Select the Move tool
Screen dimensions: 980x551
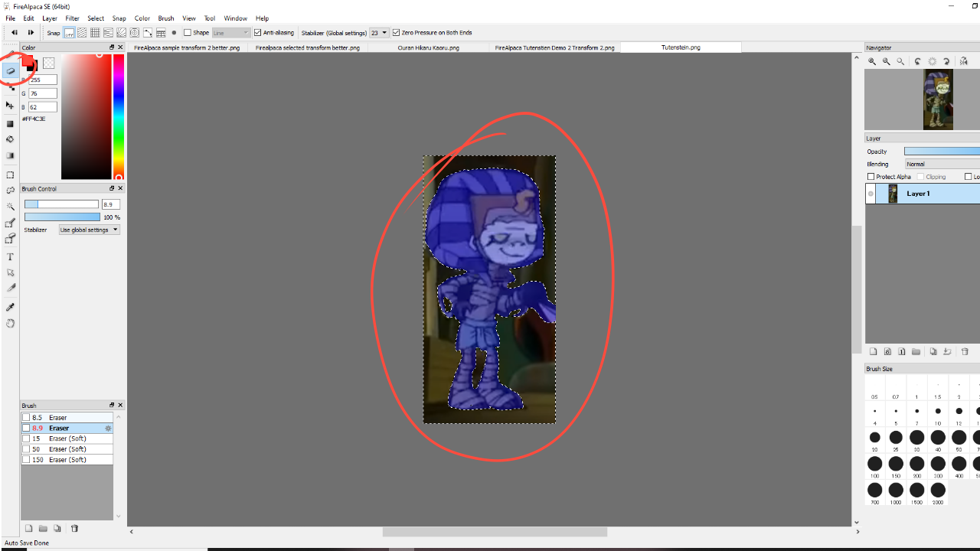click(11, 105)
